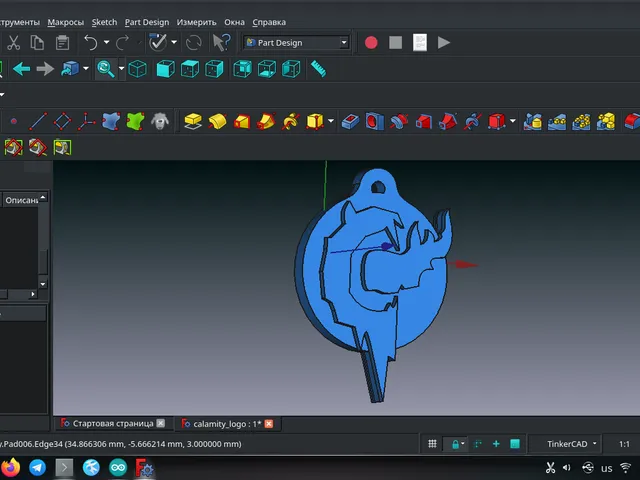Screen dimensions: 640x480
Task: Create datum point tool
Action: pyautogui.click(x=14, y=121)
